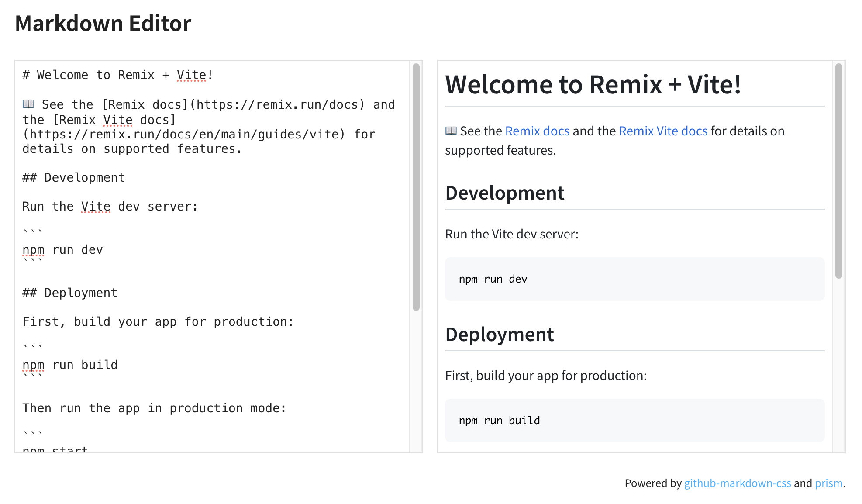Viewport: 862px width, 504px height.
Task: Click the editor pane scrollbar thumb
Action: [x=416, y=187]
